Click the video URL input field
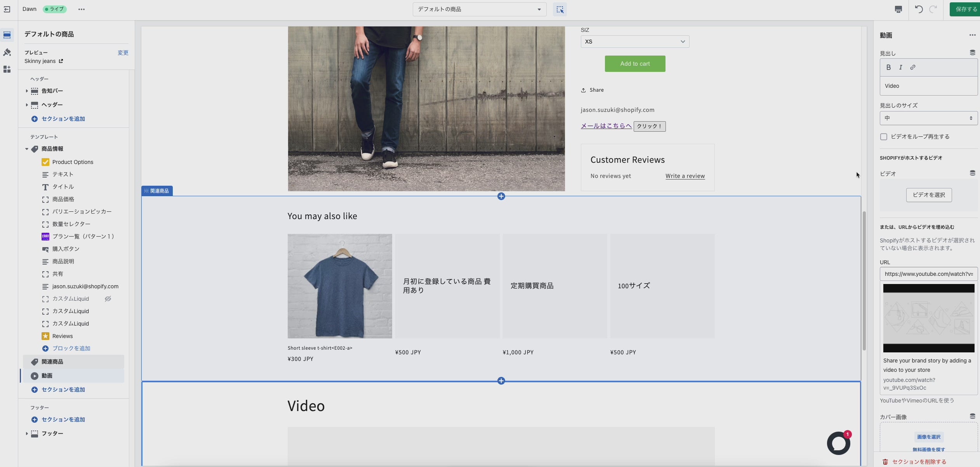 point(928,274)
